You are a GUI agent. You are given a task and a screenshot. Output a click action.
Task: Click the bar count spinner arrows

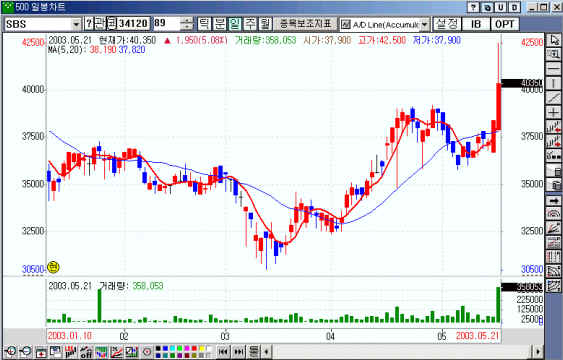pyautogui.click(x=186, y=24)
